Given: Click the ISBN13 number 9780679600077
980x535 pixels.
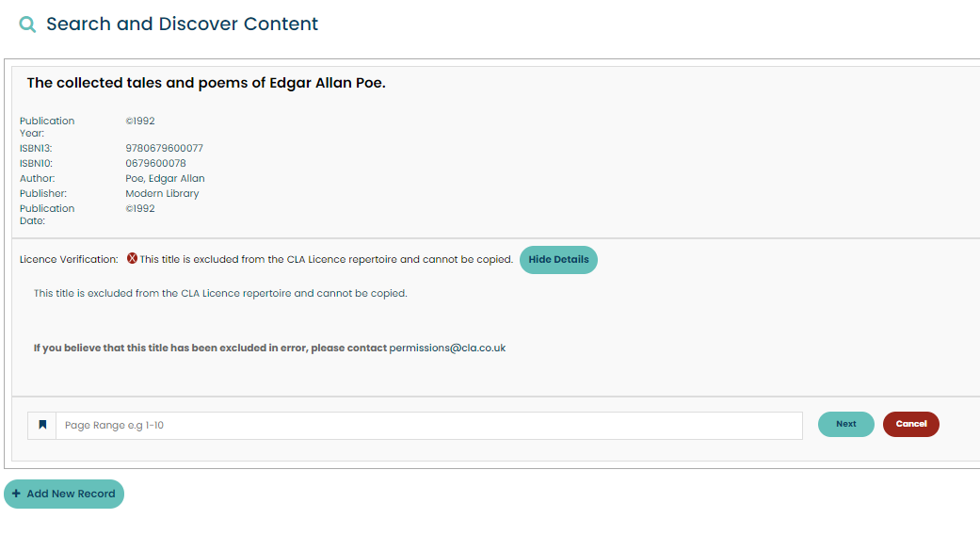Looking at the screenshot, I should [164, 149].
